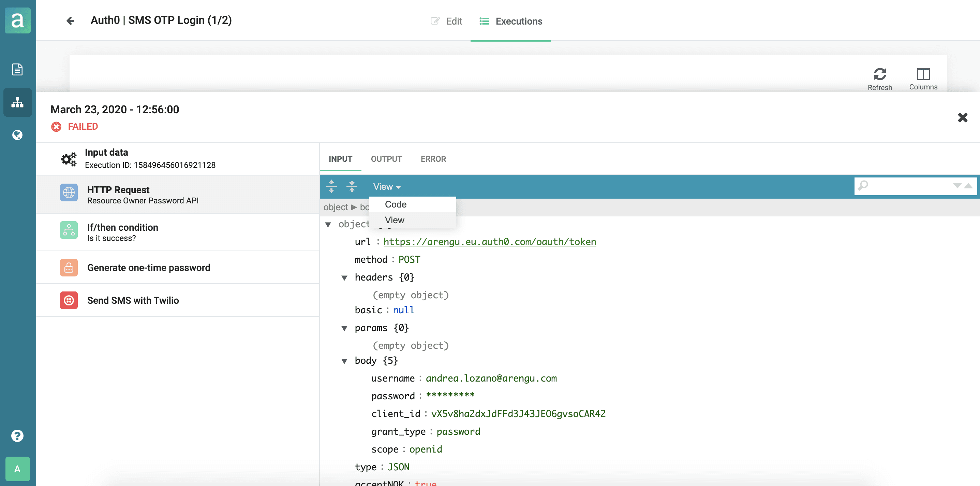Click the 'March 23, 2020 - 12:56:00' timestamp
The height and width of the screenshot is (486, 980).
(115, 109)
